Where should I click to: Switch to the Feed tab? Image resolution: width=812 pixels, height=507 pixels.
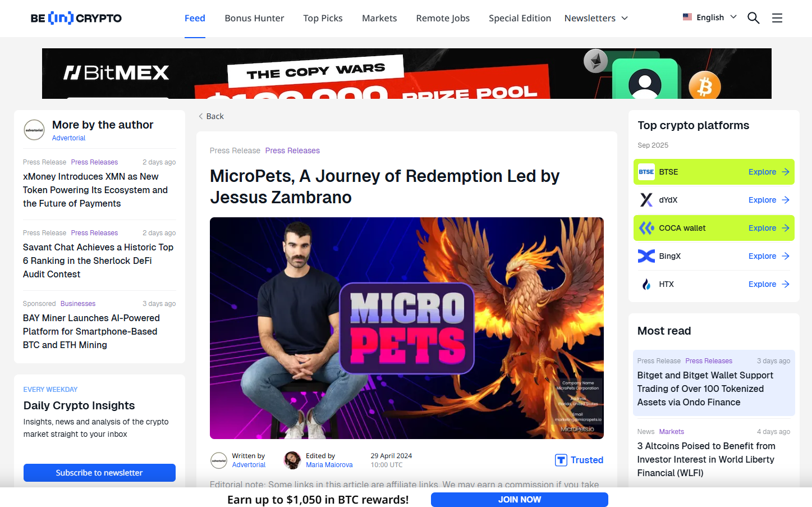click(x=195, y=18)
